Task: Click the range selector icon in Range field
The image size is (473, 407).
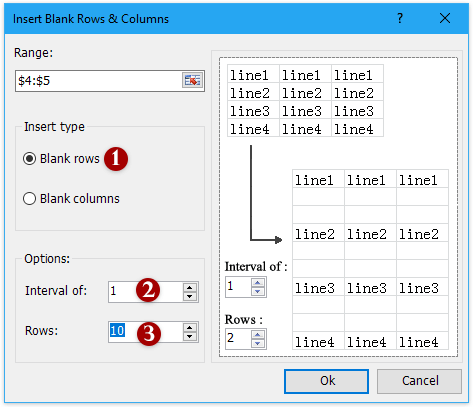Action: [192, 80]
